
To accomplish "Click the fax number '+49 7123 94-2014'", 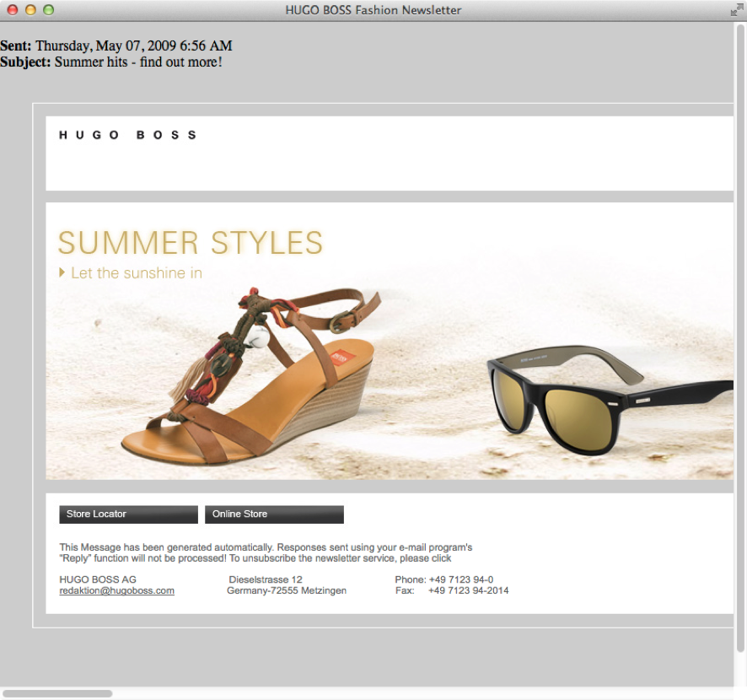I will (x=468, y=591).
